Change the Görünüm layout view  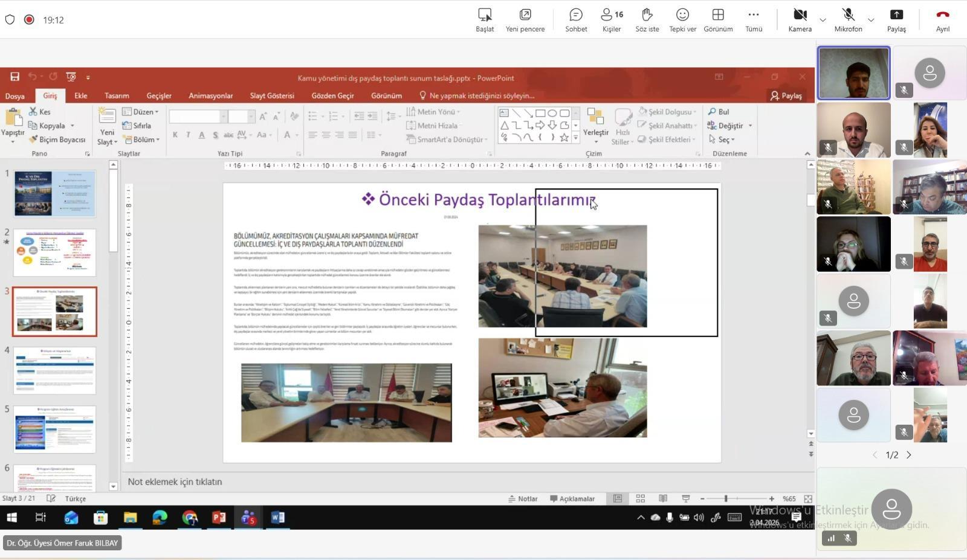[x=718, y=20]
